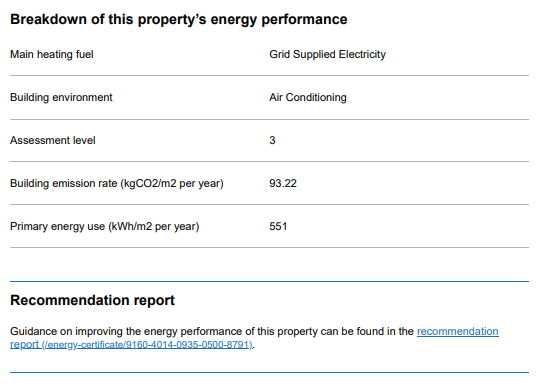Select the 'Primary energy use' label

[58, 227]
